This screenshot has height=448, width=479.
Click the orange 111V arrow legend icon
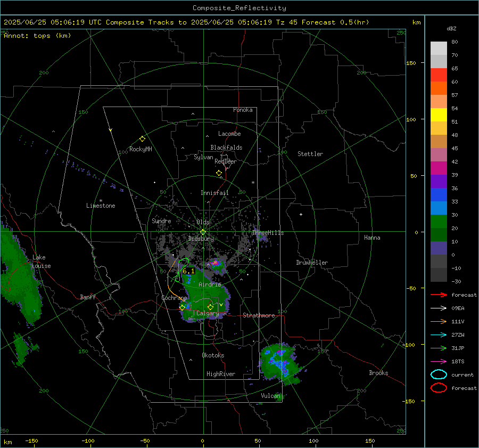(439, 321)
